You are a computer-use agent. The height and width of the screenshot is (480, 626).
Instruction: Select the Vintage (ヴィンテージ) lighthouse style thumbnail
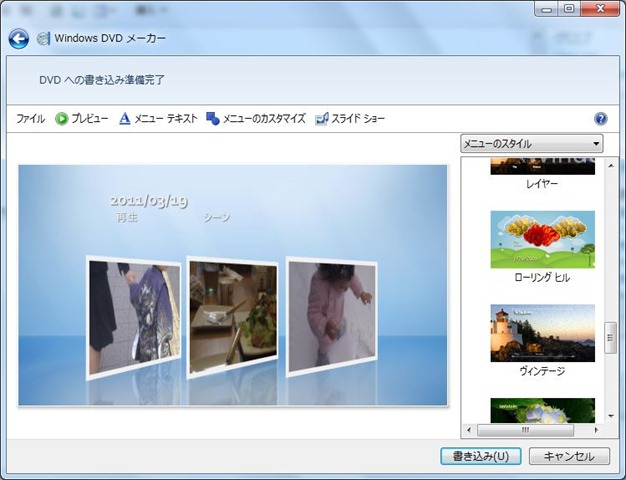[x=542, y=333]
